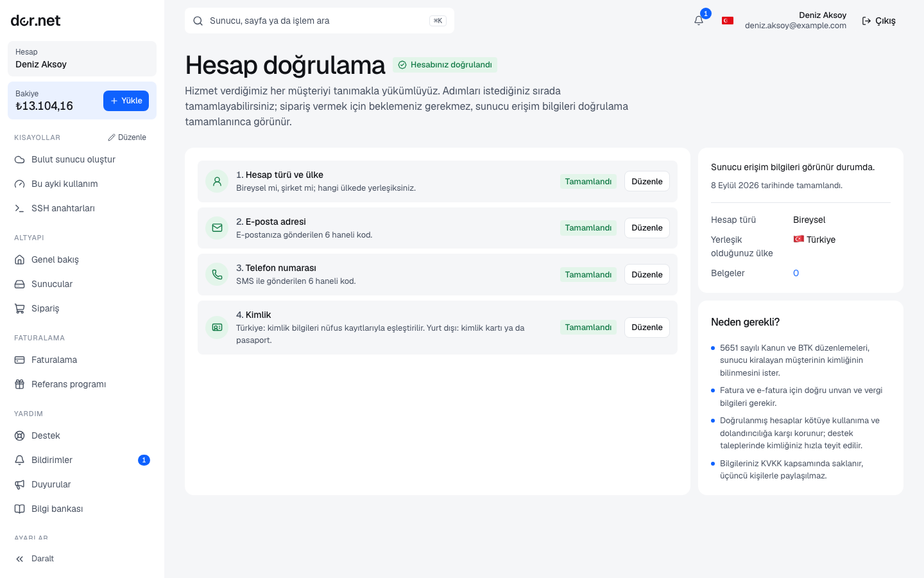Click the cloud icon for Bulut sunucu oluştur
This screenshot has height=578, width=924.
20,159
